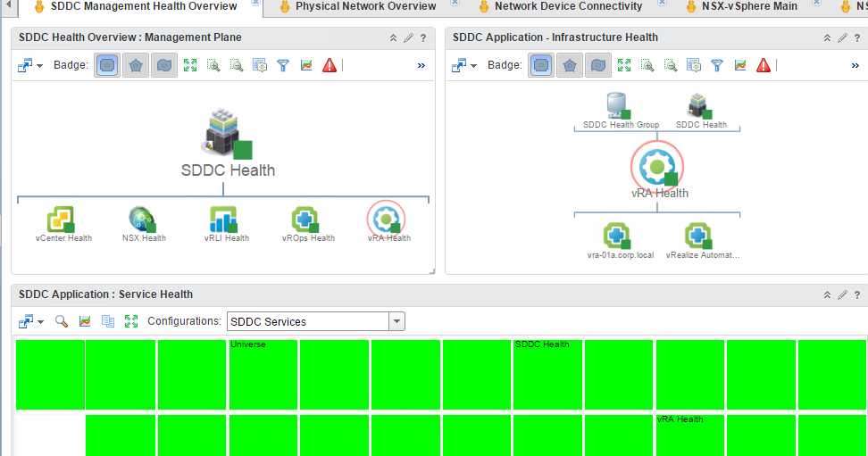This screenshot has width=868, height=456.
Task: Open the Network Device Connectivity tab
Action: 568,6
